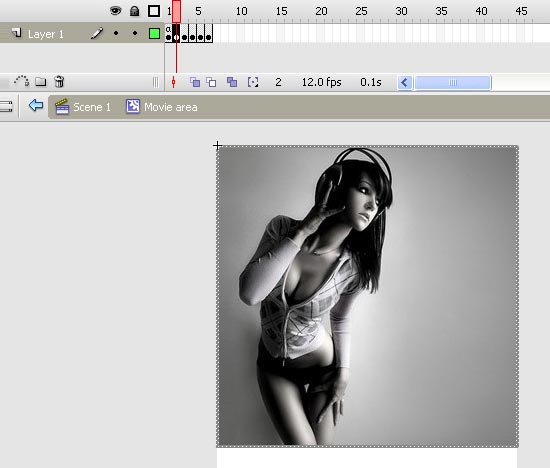Click the collapse bars left of the edit bar

point(6,106)
